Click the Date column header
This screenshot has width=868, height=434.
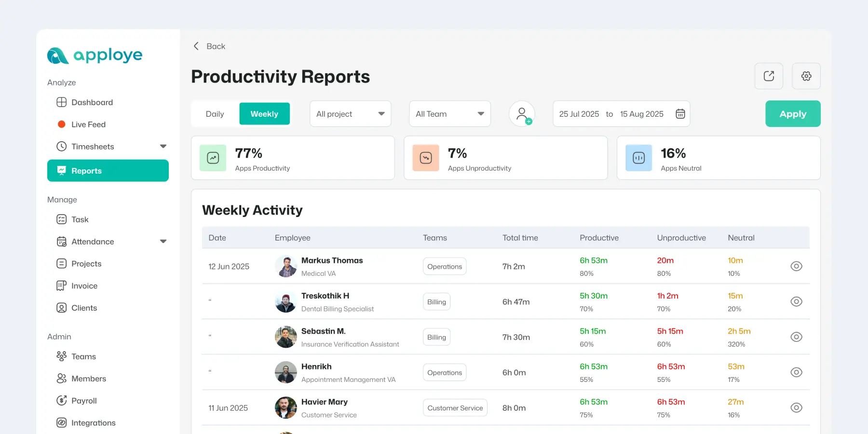click(x=217, y=238)
